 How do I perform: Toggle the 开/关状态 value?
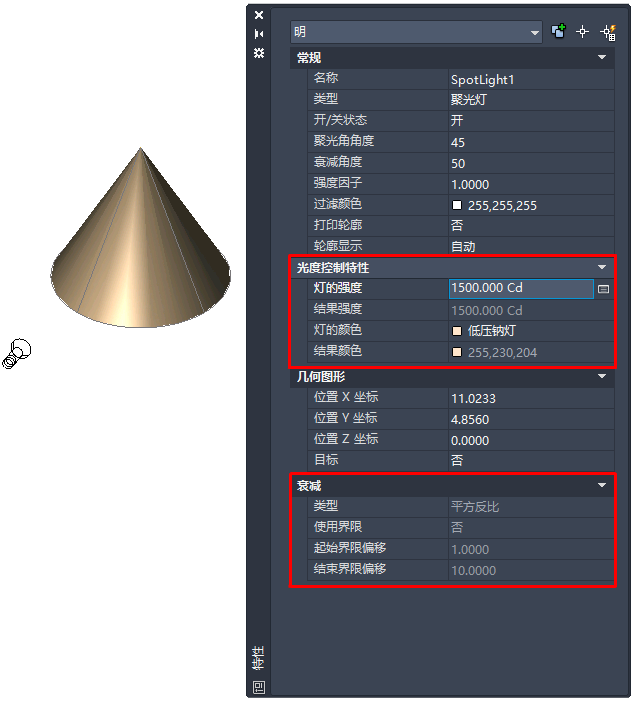coord(531,120)
